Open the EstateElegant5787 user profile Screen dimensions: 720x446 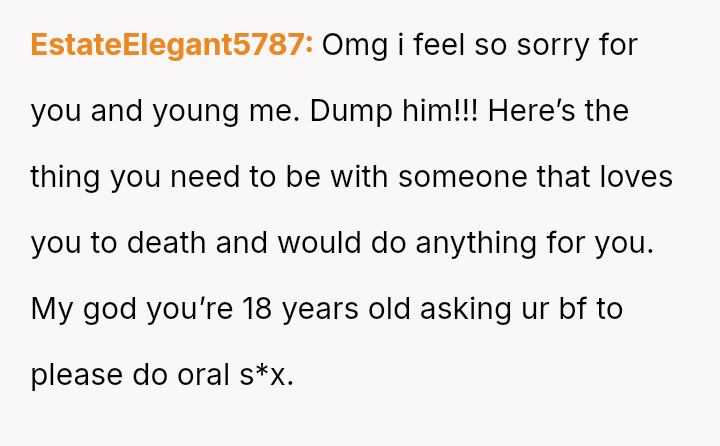click(171, 46)
